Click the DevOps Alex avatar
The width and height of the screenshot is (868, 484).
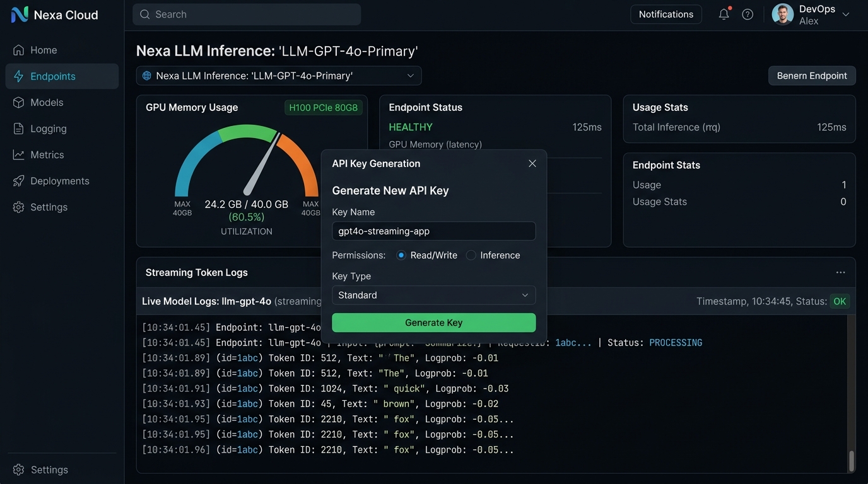click(x=783, y=14)
